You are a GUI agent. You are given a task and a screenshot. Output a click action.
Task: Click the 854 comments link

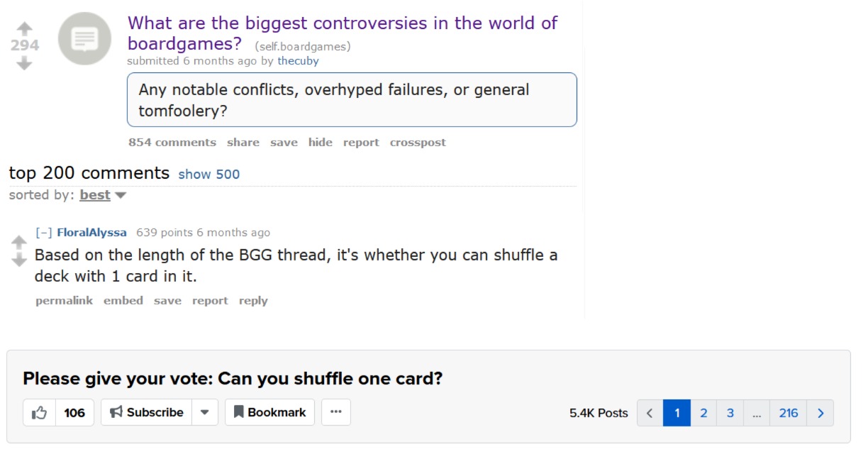coord(172,143)
